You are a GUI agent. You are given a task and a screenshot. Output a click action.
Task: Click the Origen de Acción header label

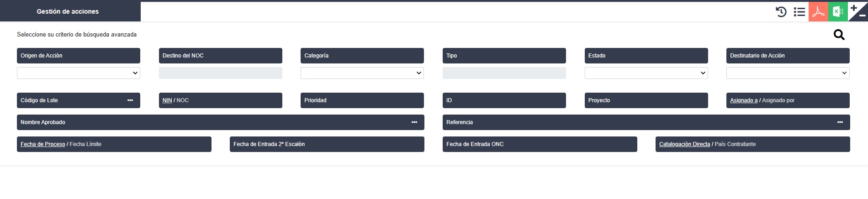pos(42,56)
